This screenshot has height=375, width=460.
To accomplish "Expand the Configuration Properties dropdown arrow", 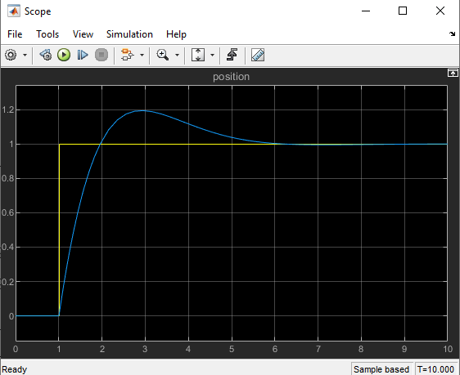I will [x=25, y=55].
